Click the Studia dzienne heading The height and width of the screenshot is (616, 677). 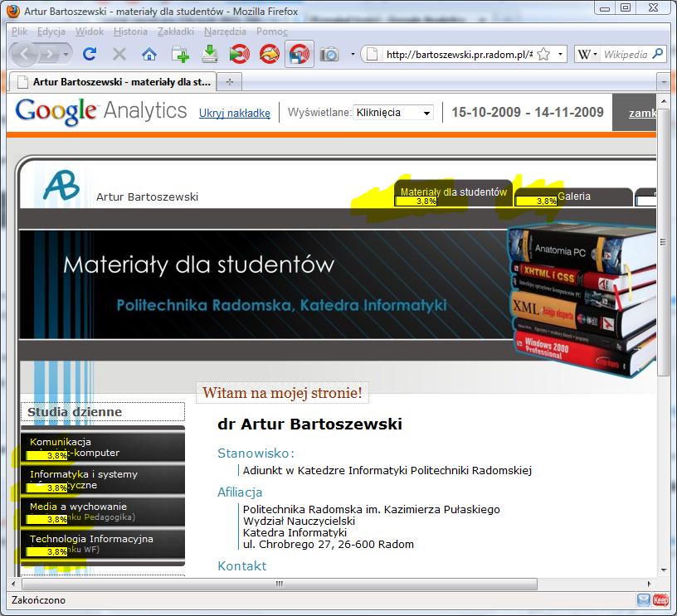(x=75, y=412)
